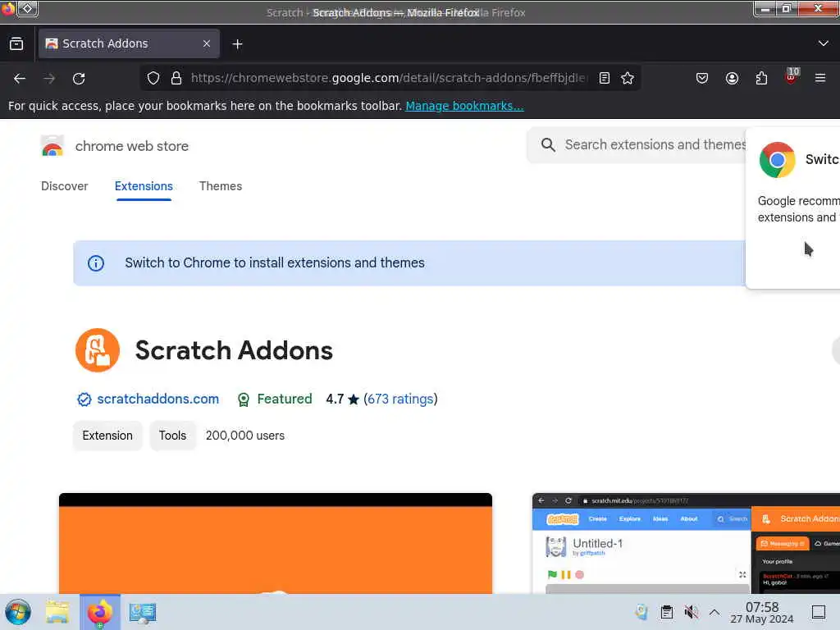The image size is (840, 630).
Task: Expand the list all tabs chevron
Action: point(823,43)
